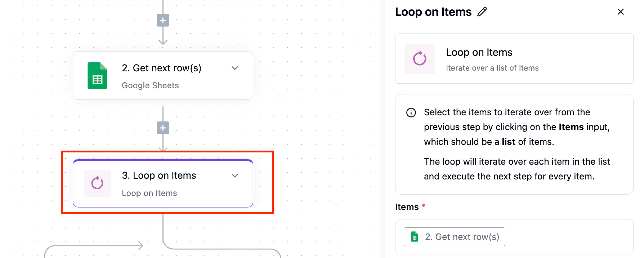The width and height of the screenshot is (644, 258).
Task: Click the info icon beside the instructions
Action: (411, 112)
